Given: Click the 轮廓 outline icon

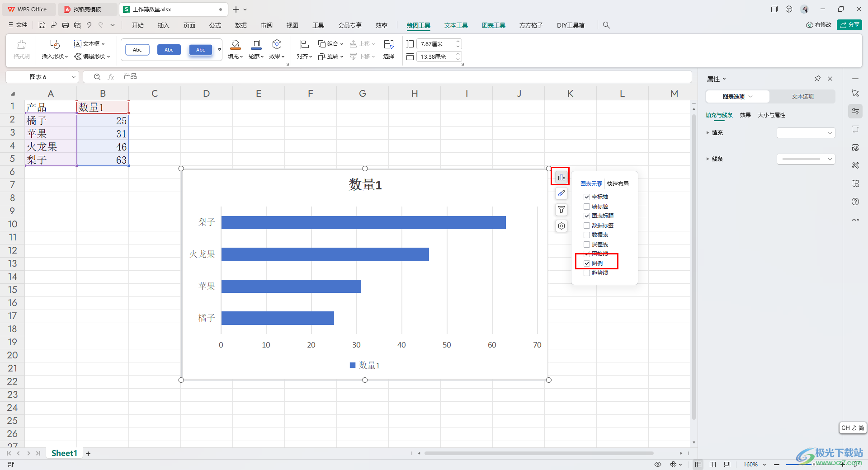Looking at the screenshot, I should 256,44.
